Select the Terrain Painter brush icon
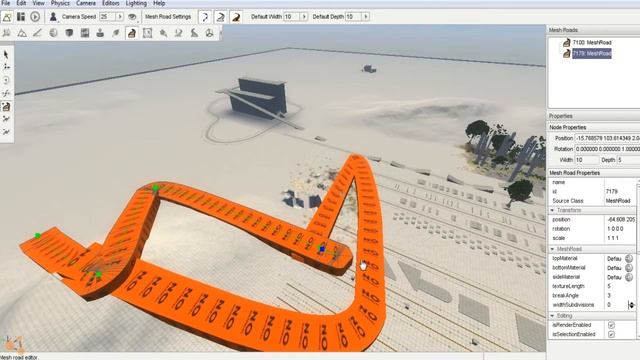The height and width of the screenshot is (360, 640). tap(38, 33)
